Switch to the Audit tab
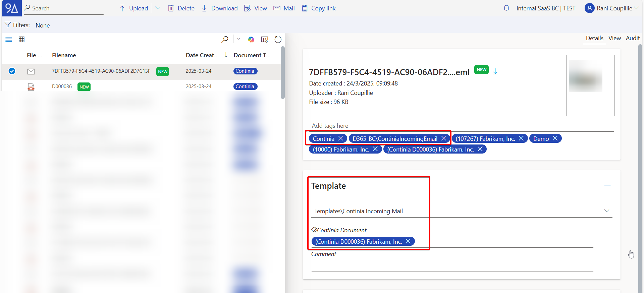Viewport: 644px width, 293px height. 633,38
